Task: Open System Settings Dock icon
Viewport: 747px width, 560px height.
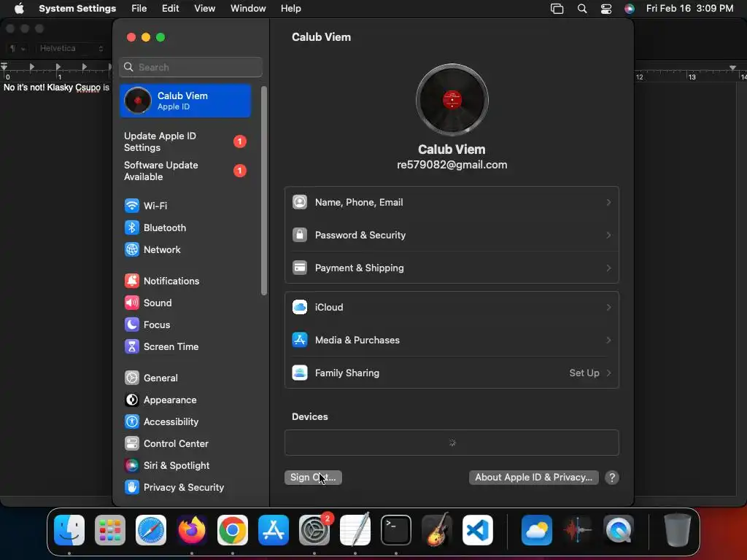Action: coord(314,530)
